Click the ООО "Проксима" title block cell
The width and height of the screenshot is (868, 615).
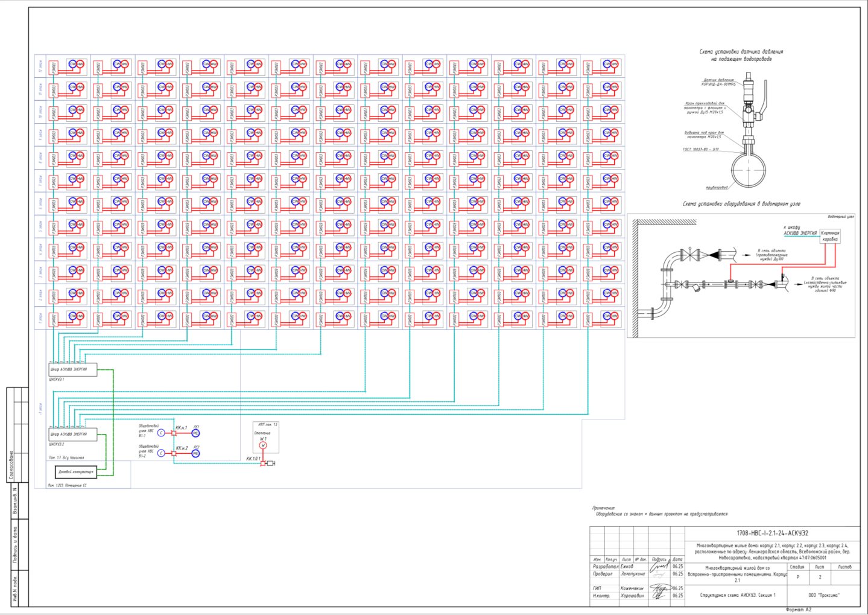(823, 595)
